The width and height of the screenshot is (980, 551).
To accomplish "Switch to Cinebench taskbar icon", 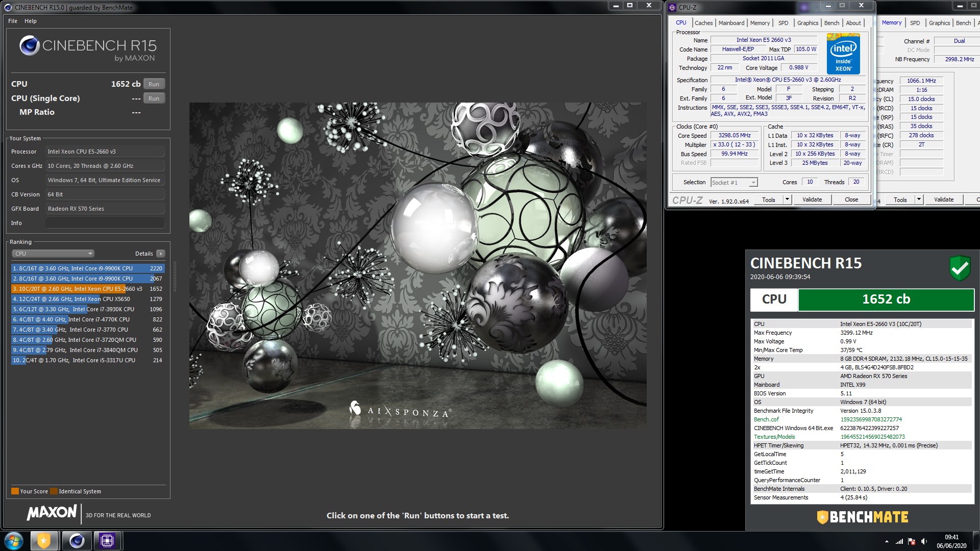I will pos(77,541).
